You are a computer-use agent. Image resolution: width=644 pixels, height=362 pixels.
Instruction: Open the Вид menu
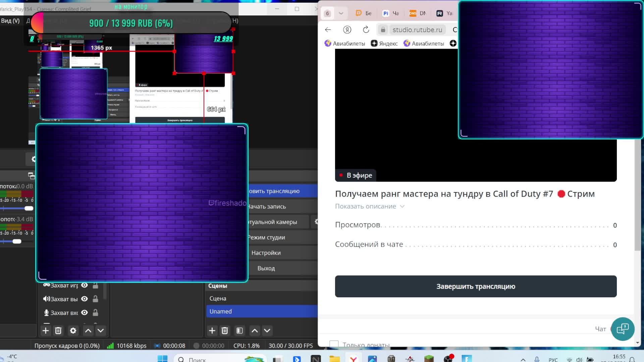(x=10, y=21)
